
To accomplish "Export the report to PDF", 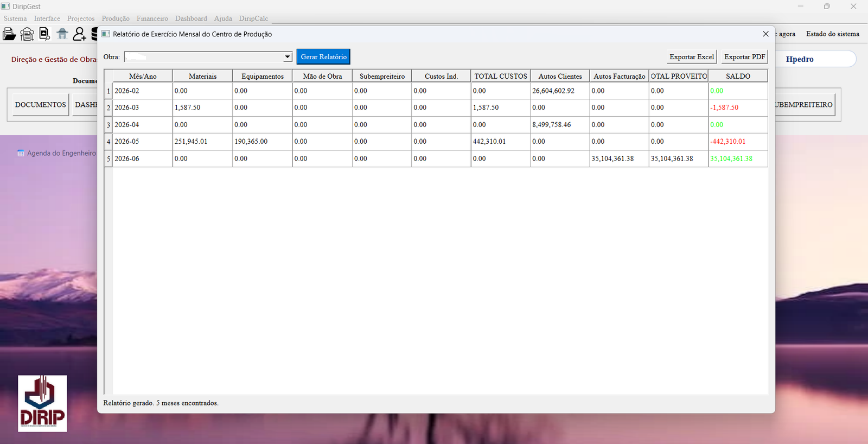I will (x=744, y=57).
